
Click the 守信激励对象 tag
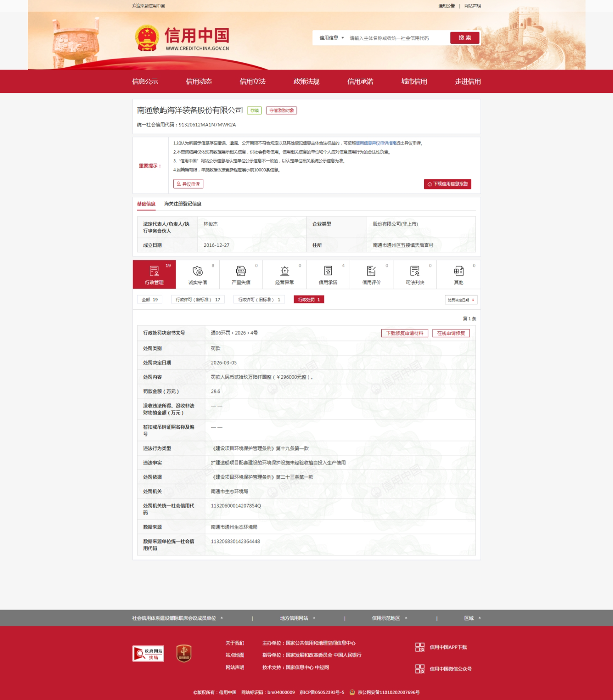[282, 111]
